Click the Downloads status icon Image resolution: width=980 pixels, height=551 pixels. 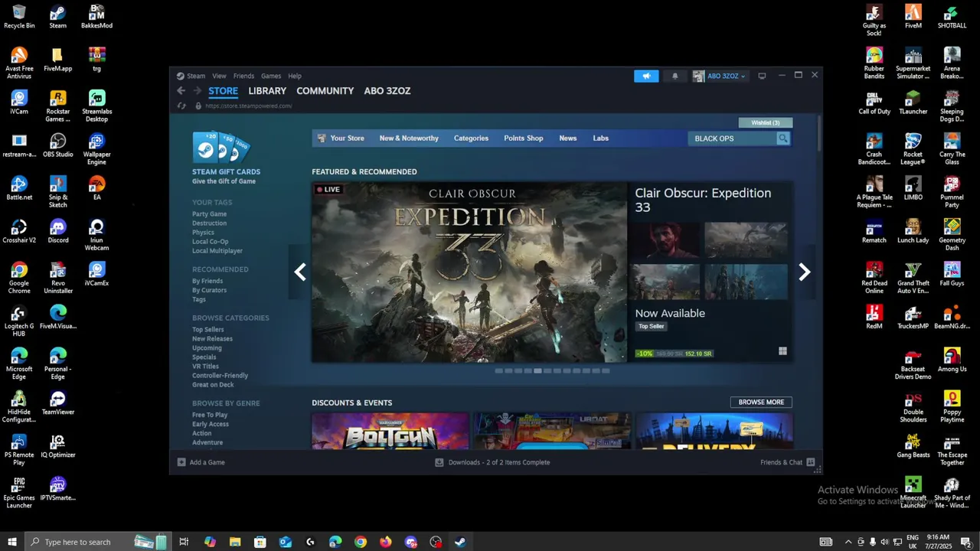439,462
